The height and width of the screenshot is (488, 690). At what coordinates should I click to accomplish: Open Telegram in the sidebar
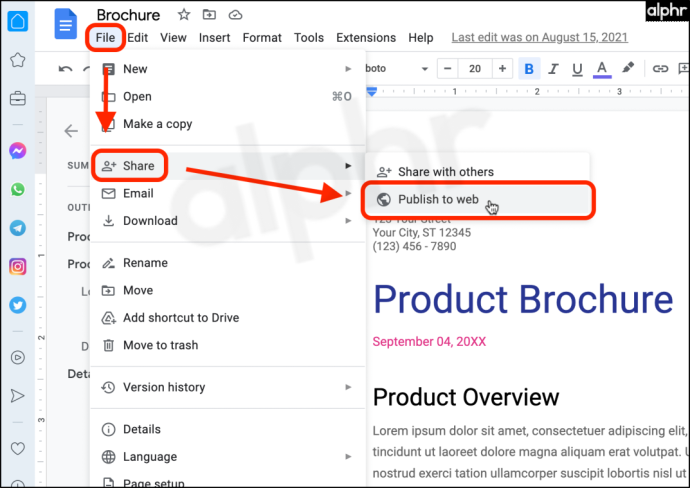click(x=18, y=228)
